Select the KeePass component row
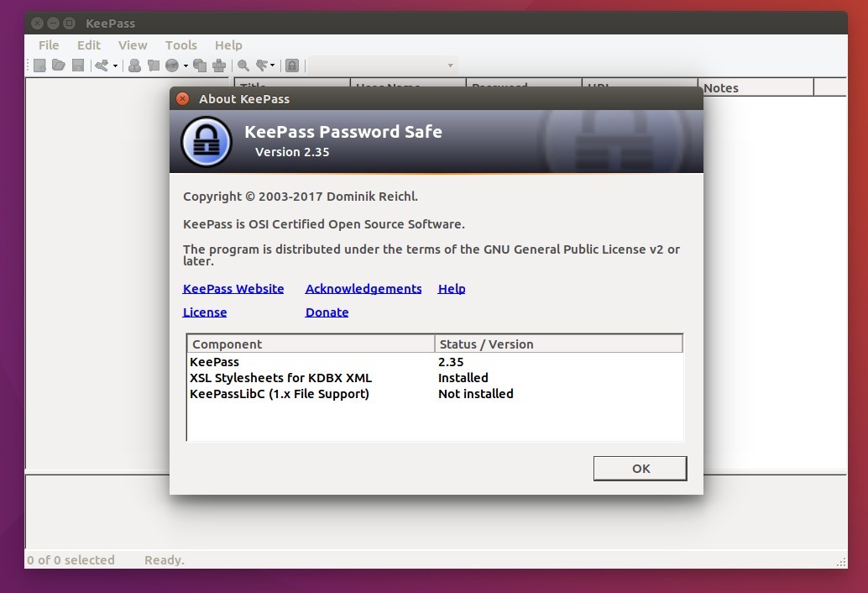Screen dimensions: 868x593 point(435,362)
